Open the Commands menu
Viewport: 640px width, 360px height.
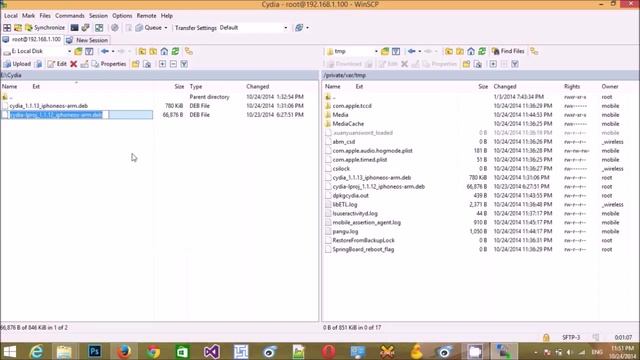(70, 16)
